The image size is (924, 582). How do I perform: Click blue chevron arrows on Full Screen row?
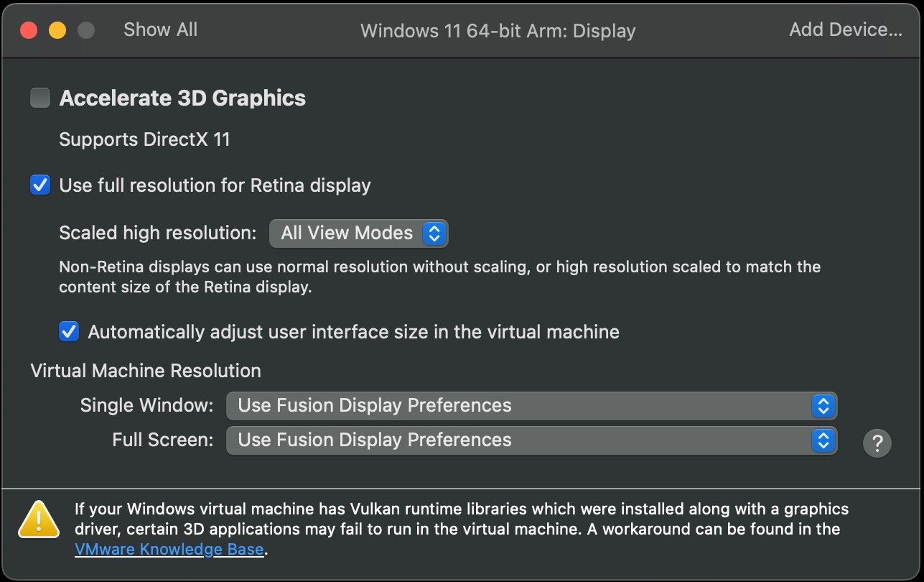[823, 440]
